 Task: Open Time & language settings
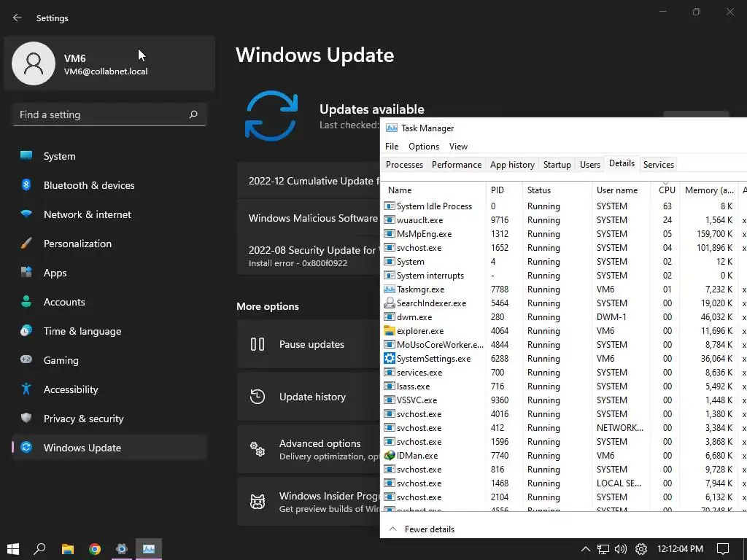(x=109, y=331)
